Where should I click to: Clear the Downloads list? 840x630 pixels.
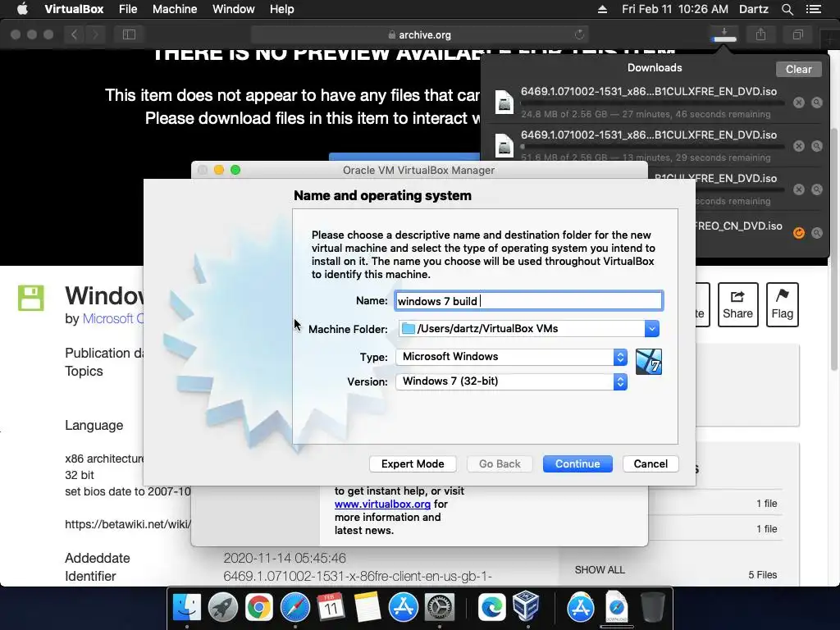click(x=798, y=69)
